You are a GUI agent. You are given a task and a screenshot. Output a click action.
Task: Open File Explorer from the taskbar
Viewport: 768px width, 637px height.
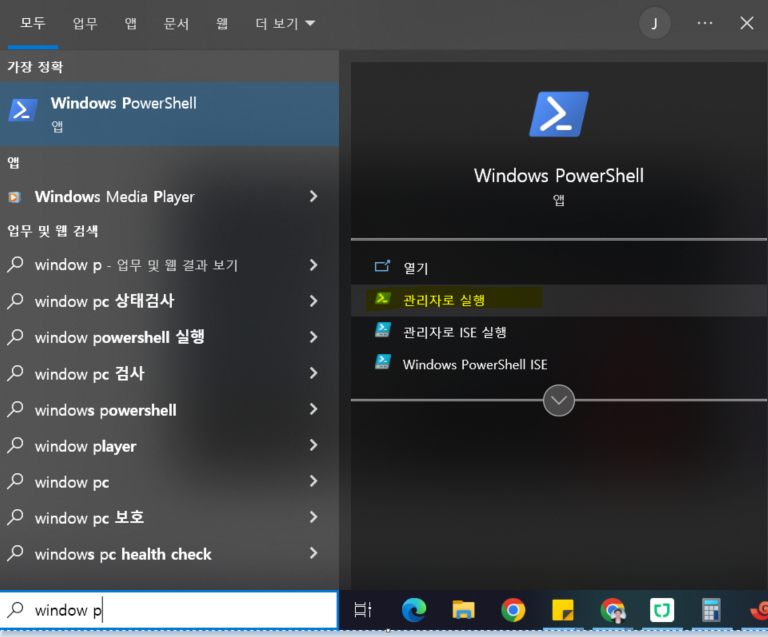coord(463,610)
